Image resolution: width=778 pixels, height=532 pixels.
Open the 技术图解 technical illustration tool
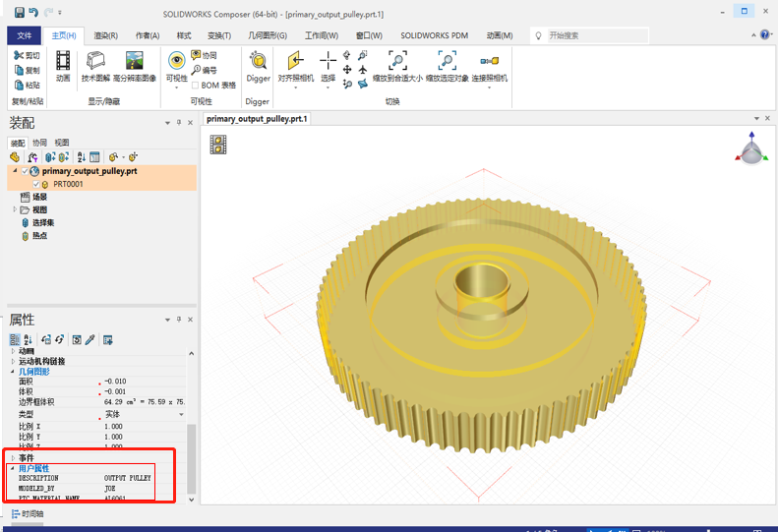tap(95, 66)
